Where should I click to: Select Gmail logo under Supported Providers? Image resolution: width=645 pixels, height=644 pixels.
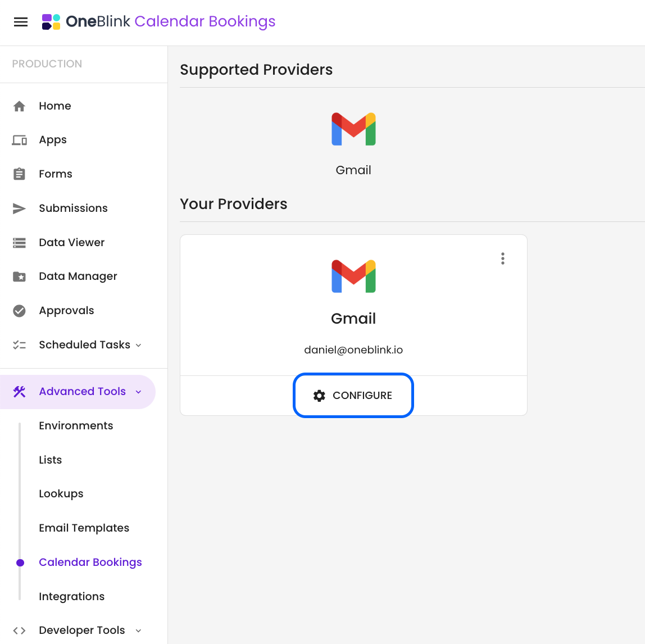[354, 129]
